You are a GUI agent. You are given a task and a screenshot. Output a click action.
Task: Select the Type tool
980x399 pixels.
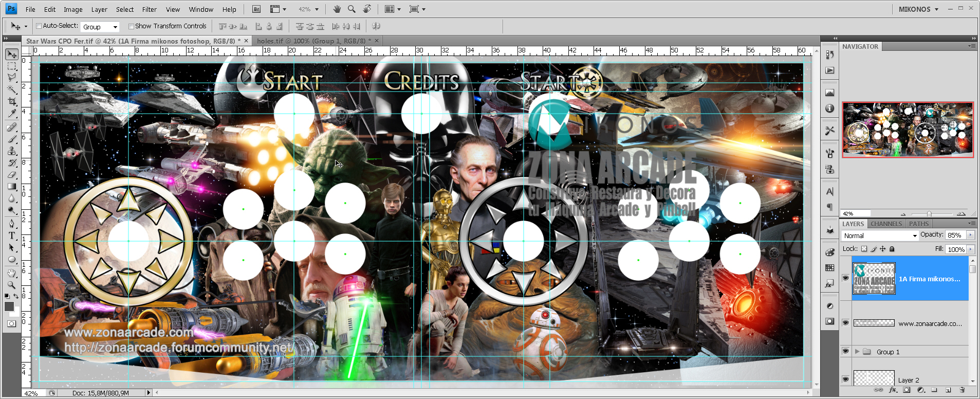[x=12, y=235]
